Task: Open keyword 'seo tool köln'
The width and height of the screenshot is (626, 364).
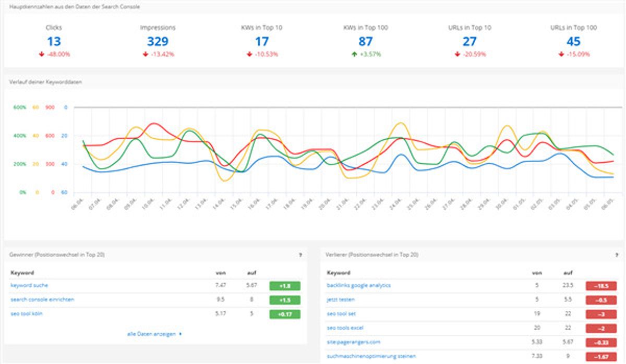Action: click(27, 313)
